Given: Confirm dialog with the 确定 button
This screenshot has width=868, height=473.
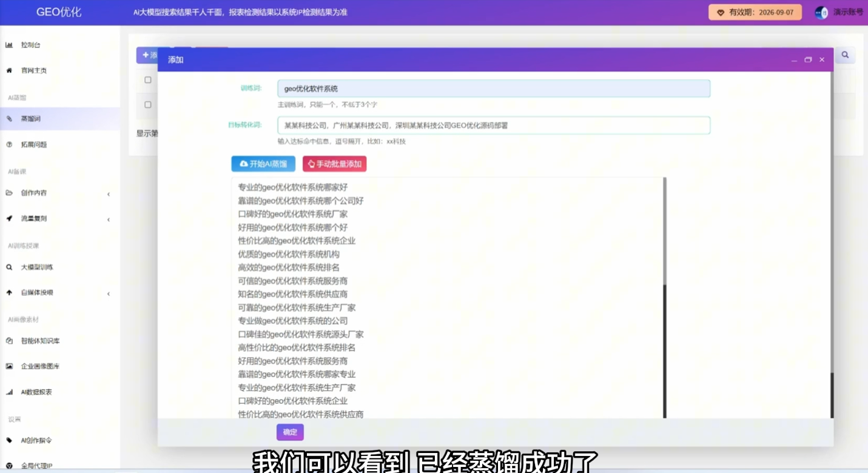Looking at the screenshot, I should click(291, 432).
